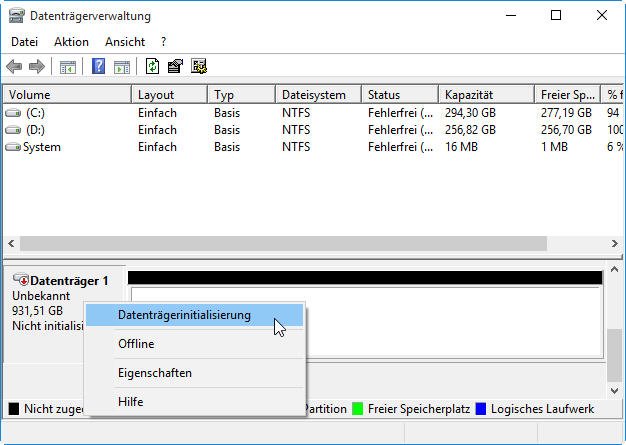Viewport: 626px width, 445px height.
Task: Sort by the Layout column header
Action: tap(169, 95)
